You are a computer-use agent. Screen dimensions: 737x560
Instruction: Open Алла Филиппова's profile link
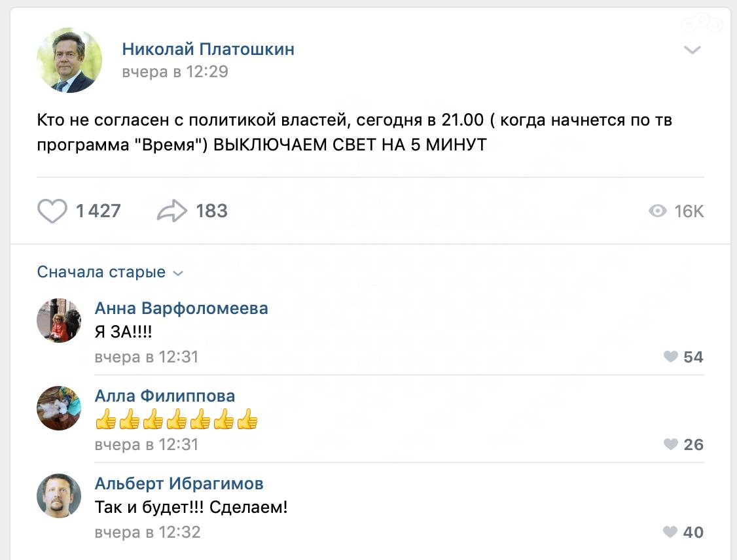pos(165,396)
